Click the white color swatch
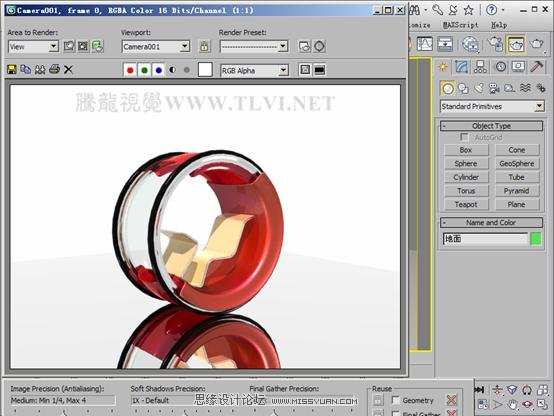Screen dimensions: 554x416 coord(205,70)
